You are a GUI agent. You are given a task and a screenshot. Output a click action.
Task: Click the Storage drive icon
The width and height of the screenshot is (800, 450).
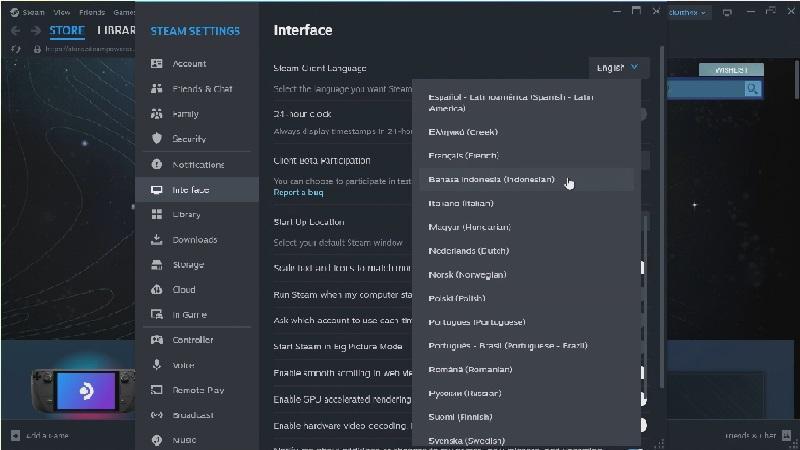[157, 264]
